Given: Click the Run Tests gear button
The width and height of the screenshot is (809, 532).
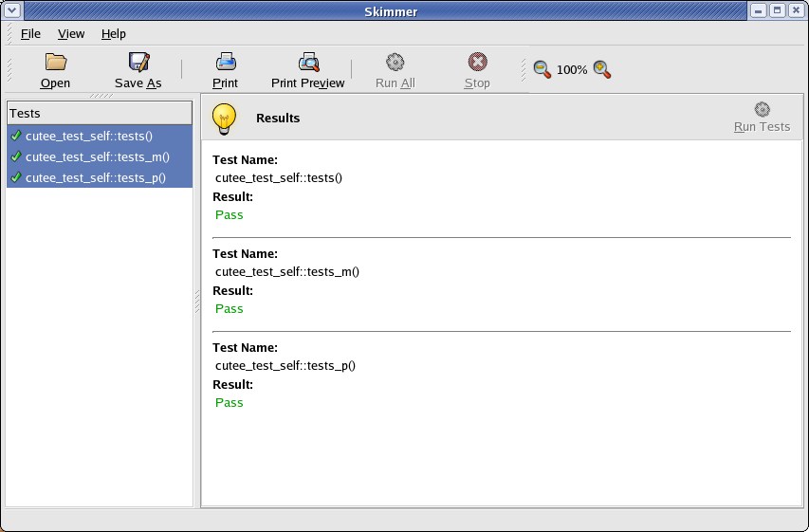Looking at the screenshot, I should tap(762, 118).
